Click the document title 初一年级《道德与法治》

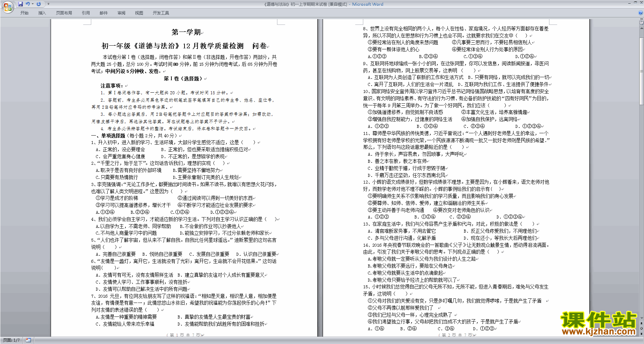pos(141,46)
